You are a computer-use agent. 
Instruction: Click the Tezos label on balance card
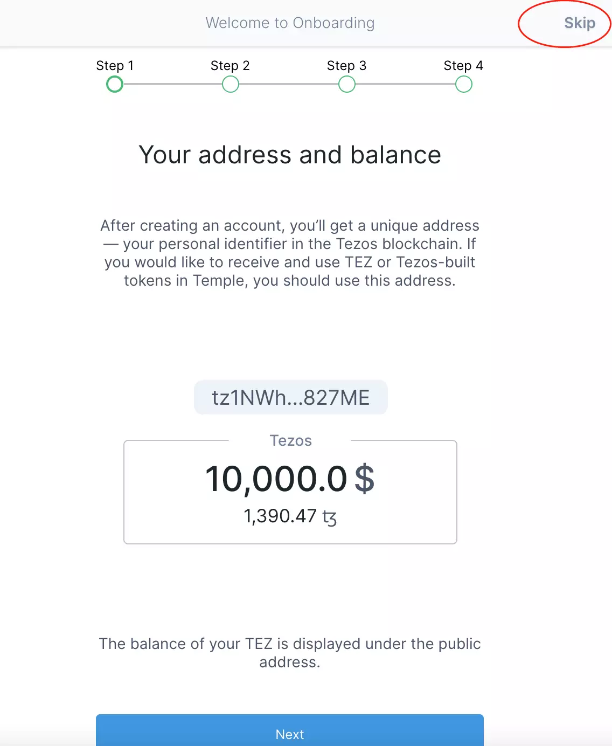[290, 440]
